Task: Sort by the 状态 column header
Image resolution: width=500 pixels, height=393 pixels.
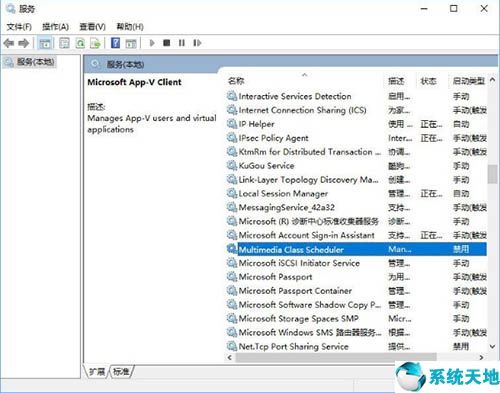Action: click(428, 81)
